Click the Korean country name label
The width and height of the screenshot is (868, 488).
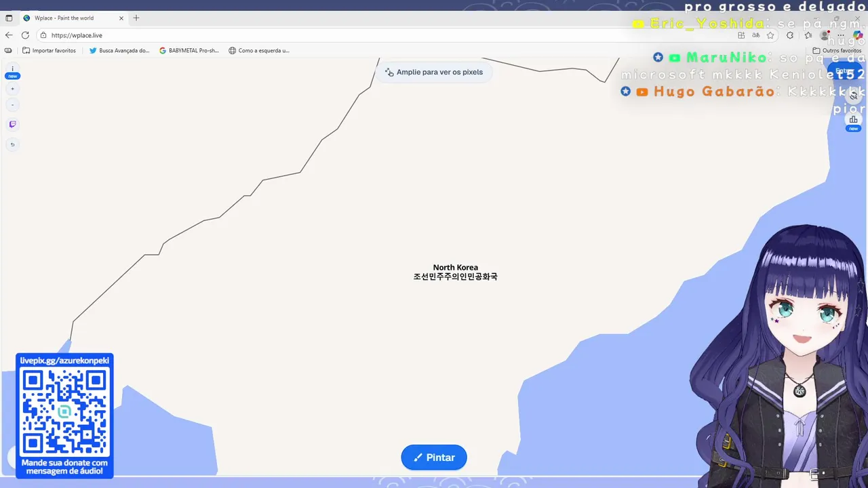[456, 277]
